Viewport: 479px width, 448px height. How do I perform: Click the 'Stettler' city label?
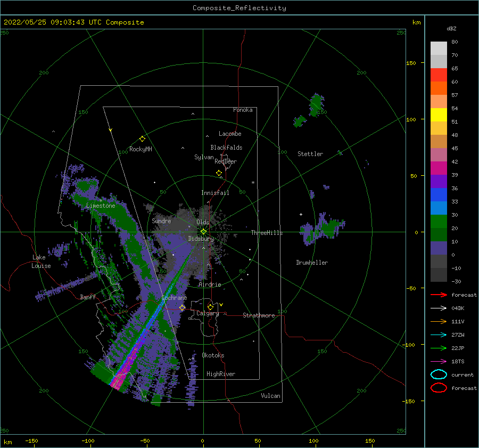pyautogui.click(x=310, y=154)
